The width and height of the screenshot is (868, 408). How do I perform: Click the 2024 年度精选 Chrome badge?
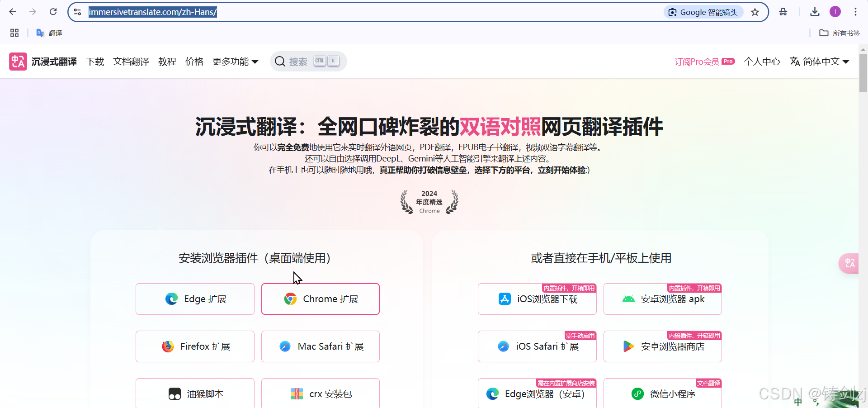(x=429, y=202)
